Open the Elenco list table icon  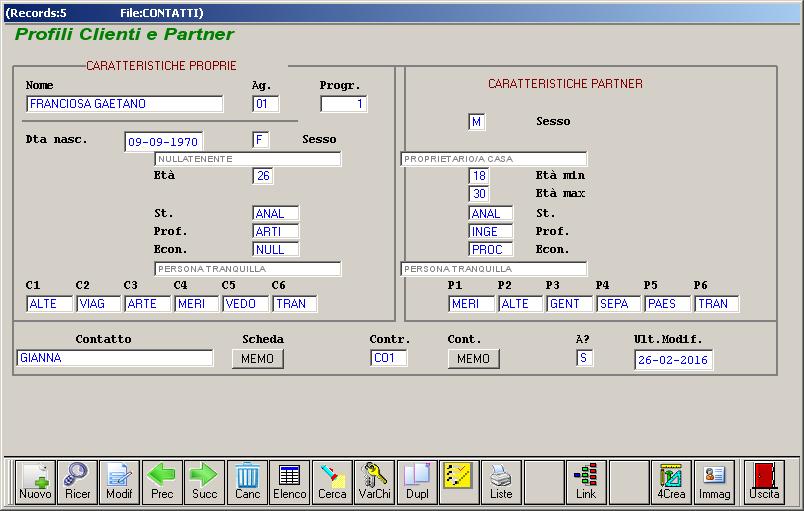pyautogui.click(x=290, y=482)
